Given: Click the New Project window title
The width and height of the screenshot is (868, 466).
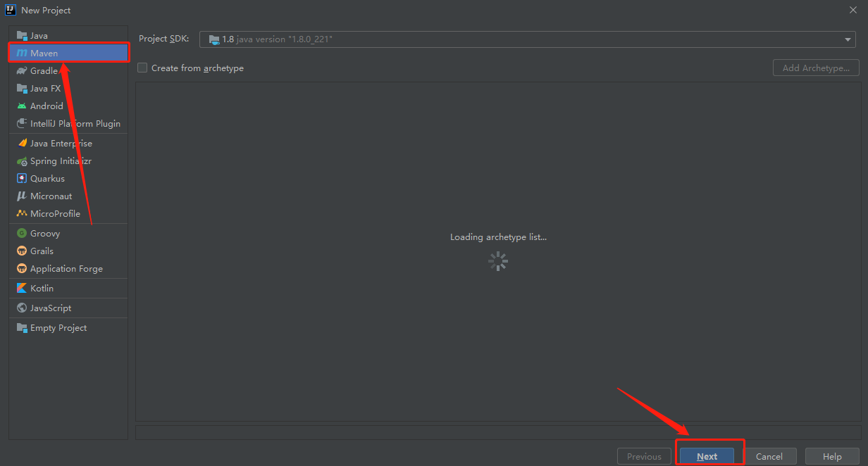Looking at the screenshot, I should coord(46,10).
